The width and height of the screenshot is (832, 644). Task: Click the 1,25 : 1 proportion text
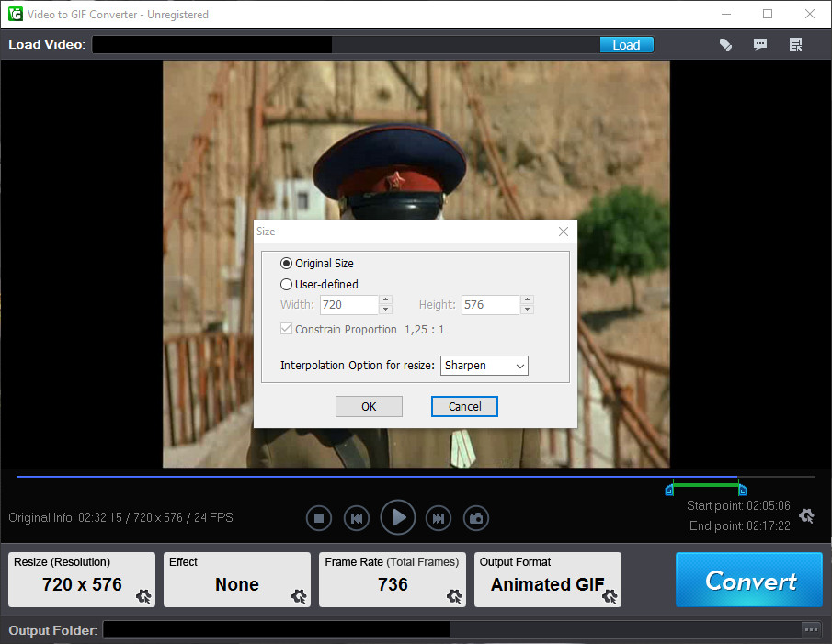(424, 330)
